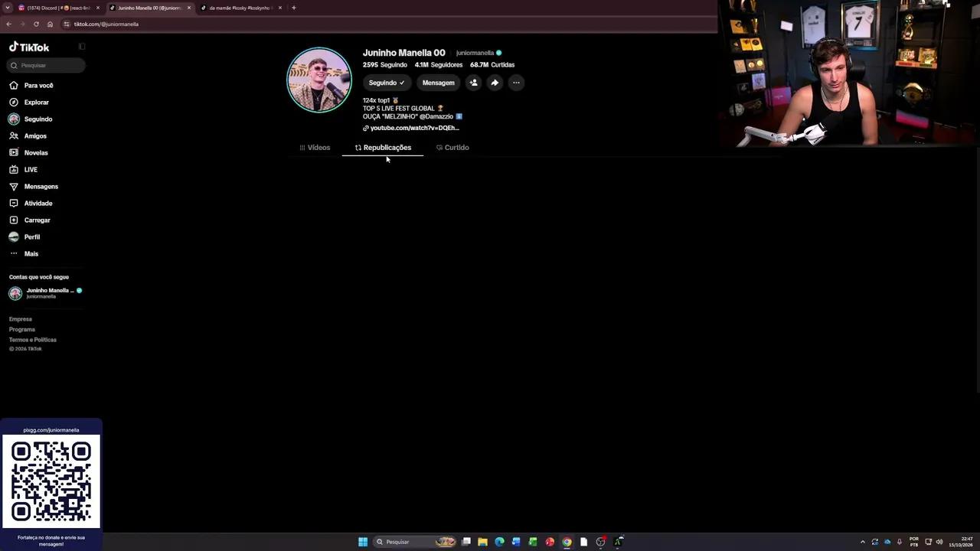Screen dimensions: 980x551
Task: Click the Mensagem button on profile
Action: coord(438,83)
